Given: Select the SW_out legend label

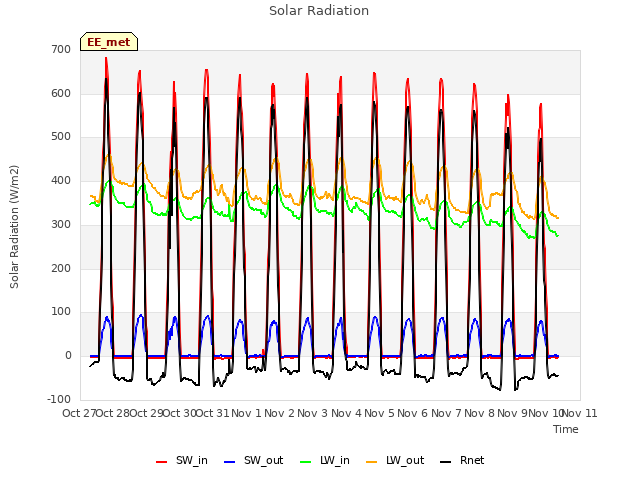Looking at the screenshot, I should [264, 460].
